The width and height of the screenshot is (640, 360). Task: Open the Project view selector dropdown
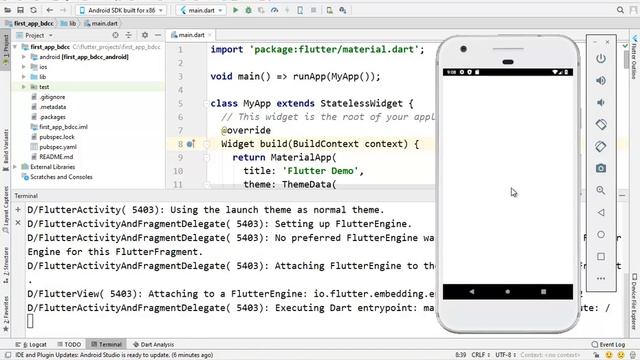35,36
